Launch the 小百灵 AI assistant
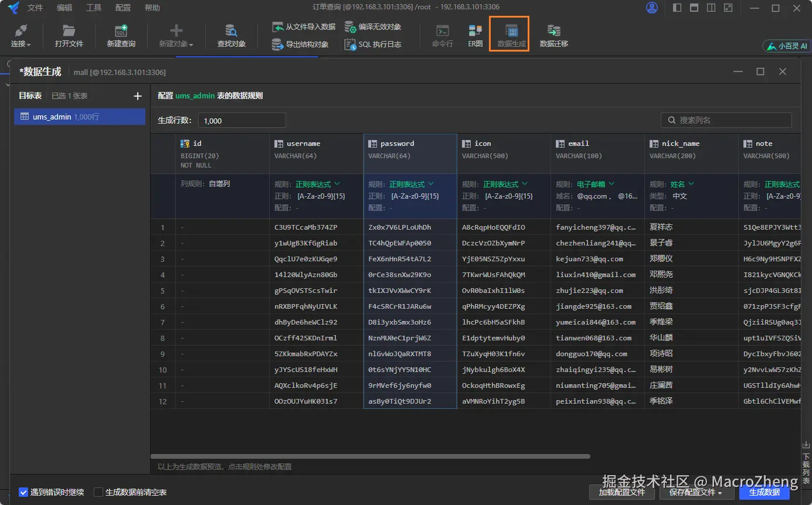The height and width of the screenshot is (505, 812). (x=786, y=46)
